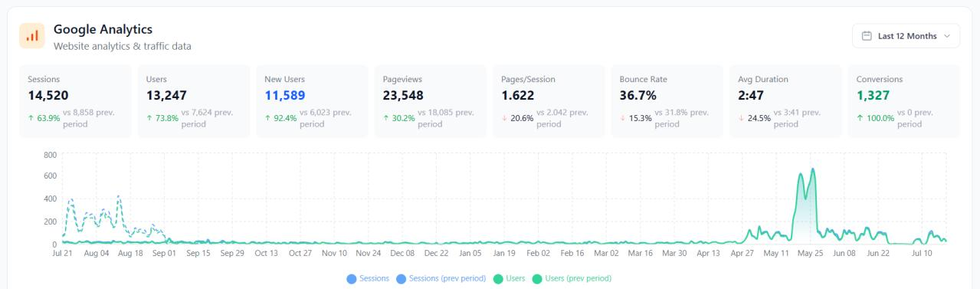Click the dashed previous-period peak near Aug 18
Image resolution: width=980 pixels, height=289 pixels.
119,197
